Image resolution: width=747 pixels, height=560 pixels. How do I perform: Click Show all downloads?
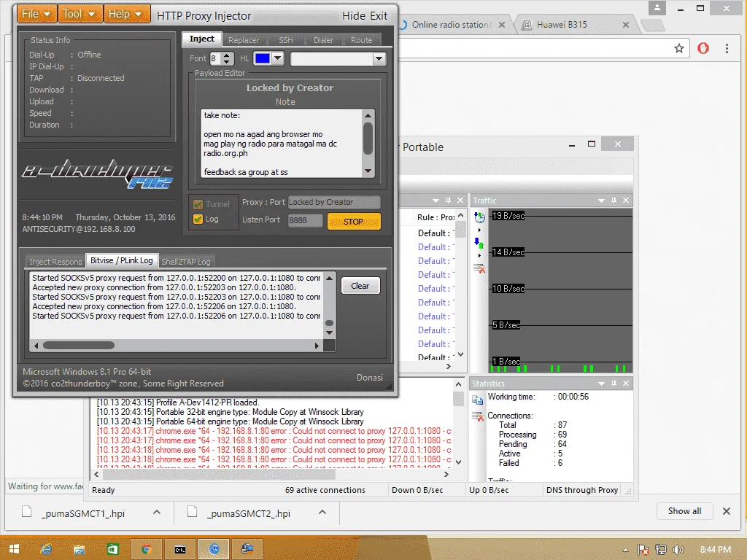pyautogui.click(x=684, y=511)
